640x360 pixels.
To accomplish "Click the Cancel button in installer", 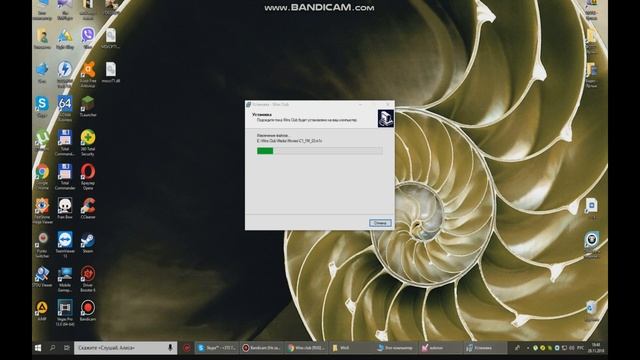I will pyautogui.click(x=380, y=223).
